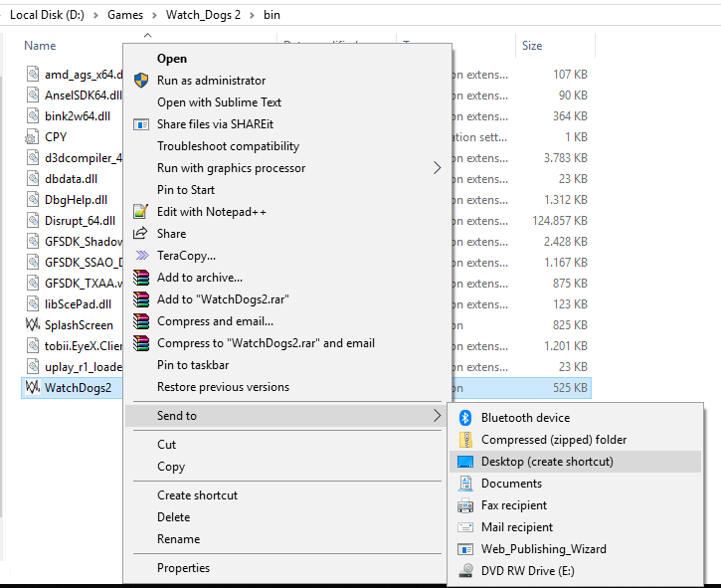Click breadcrumb chevron after Watch_Dogs 2

click(x=252, y=15)
